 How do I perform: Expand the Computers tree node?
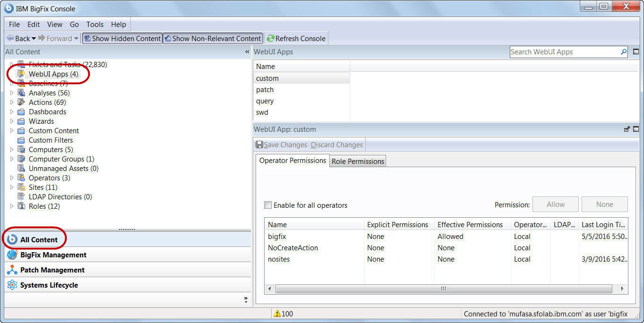click(11, 149)
